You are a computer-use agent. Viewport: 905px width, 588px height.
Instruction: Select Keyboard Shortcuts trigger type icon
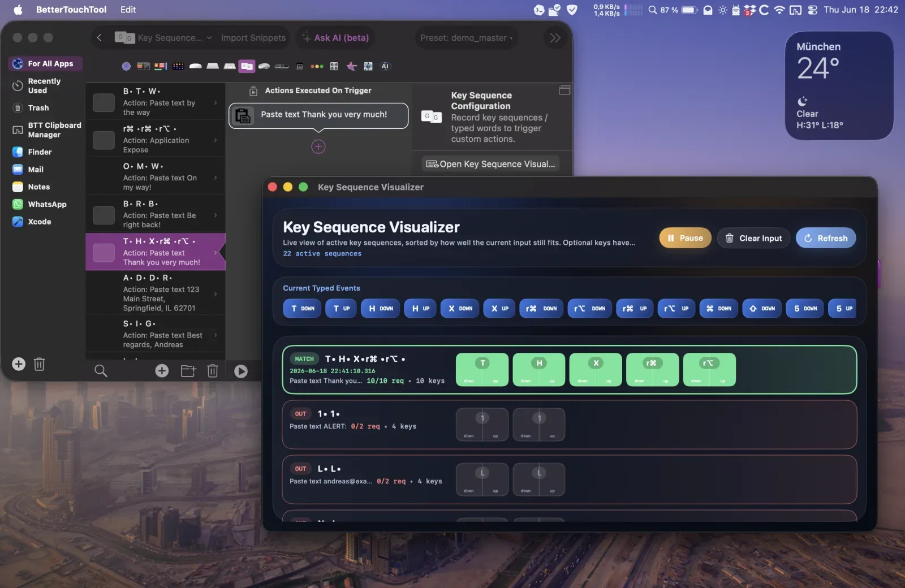pyautogui.click(x=230, y=66)
